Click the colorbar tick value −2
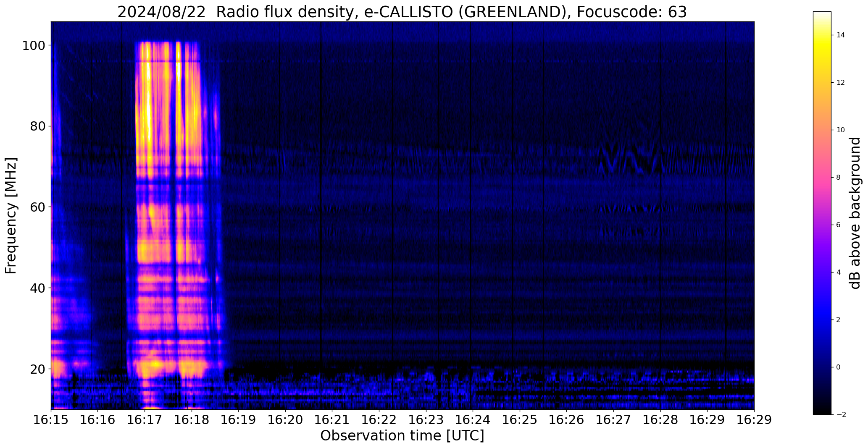Viewport: 868px width, 448px height. [841, 415]
